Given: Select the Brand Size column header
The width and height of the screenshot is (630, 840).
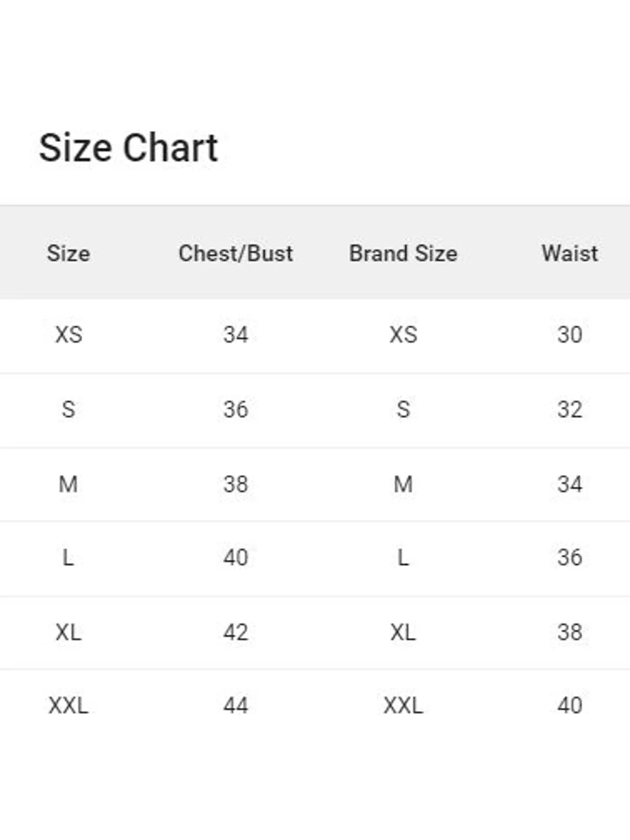Looking at the screenshot, I should (x=403, y=253).
